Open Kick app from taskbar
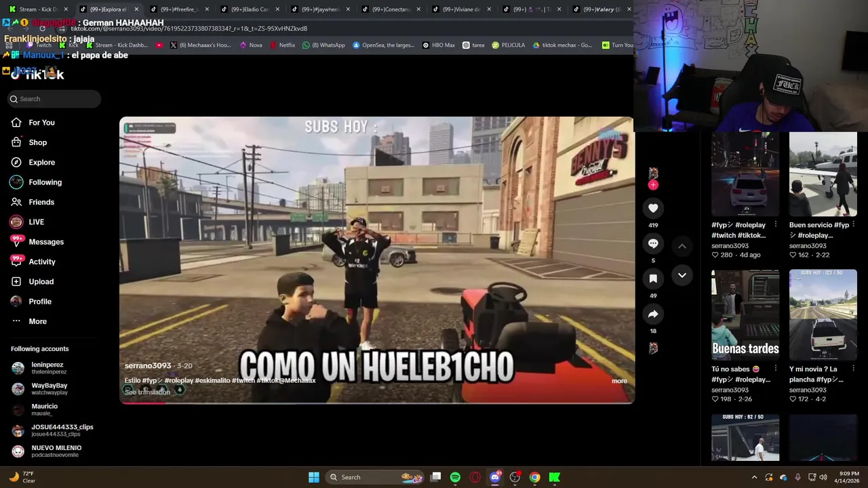 555,477
